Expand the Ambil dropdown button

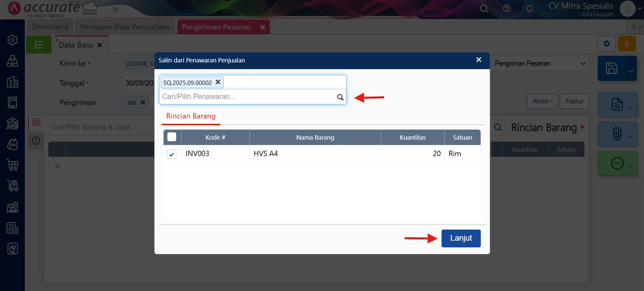(542, 101)
